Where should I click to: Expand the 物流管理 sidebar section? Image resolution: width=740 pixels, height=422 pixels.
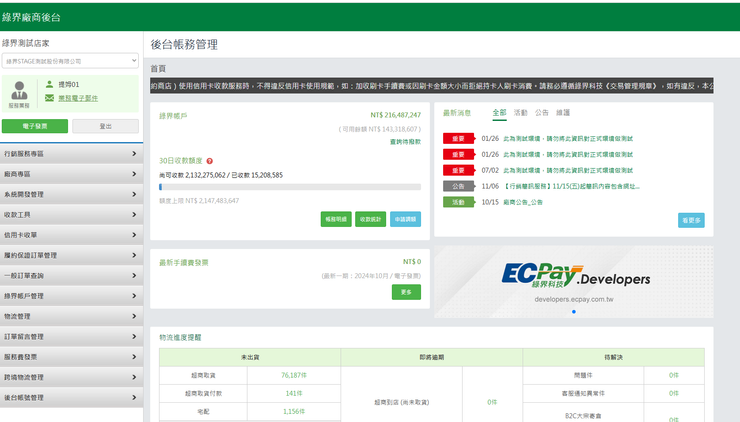click(x=71, y=316)
